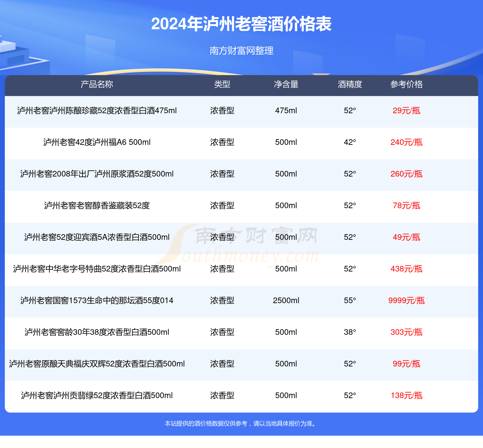
Task: Select product 泸州老窖泸州陈酿珍藏52度浓香型白酒475ml
Action: click(x=97, y=111)
